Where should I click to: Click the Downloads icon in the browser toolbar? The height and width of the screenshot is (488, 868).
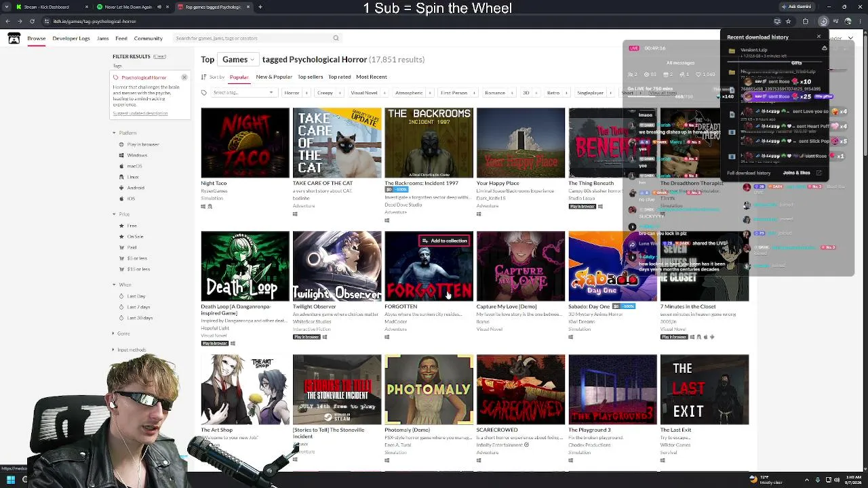pos(823,21)
